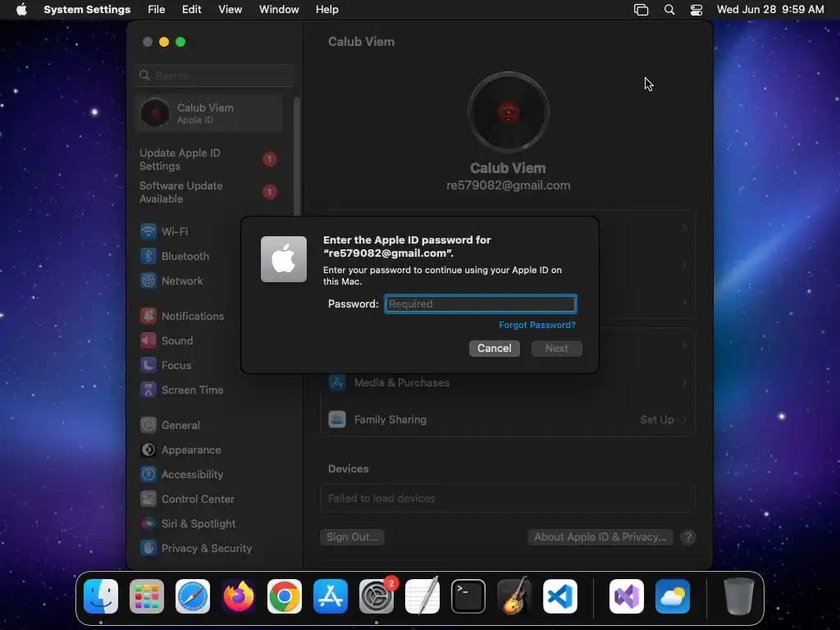Screen dimensions: 840x630
Task: Open Notifications bell icon in sidebar
Action: pyautogui.click(x=148, y=316)
